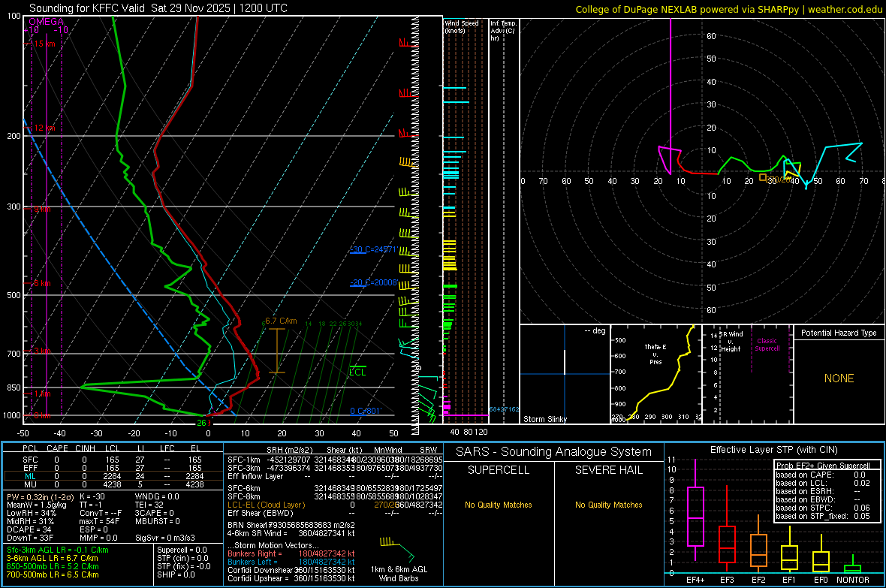
Task: Click the Potential Hazard Type header
Action: pos(839,333)
